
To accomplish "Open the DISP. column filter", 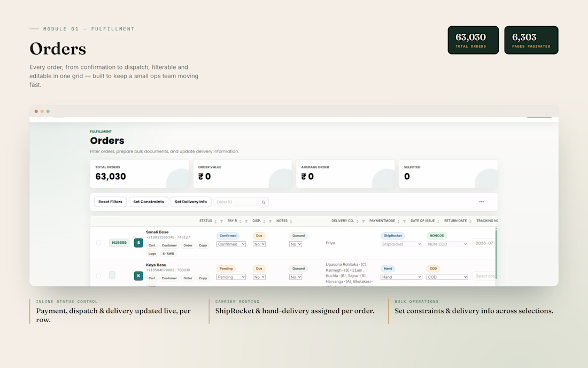I will [x=270, y=221].
